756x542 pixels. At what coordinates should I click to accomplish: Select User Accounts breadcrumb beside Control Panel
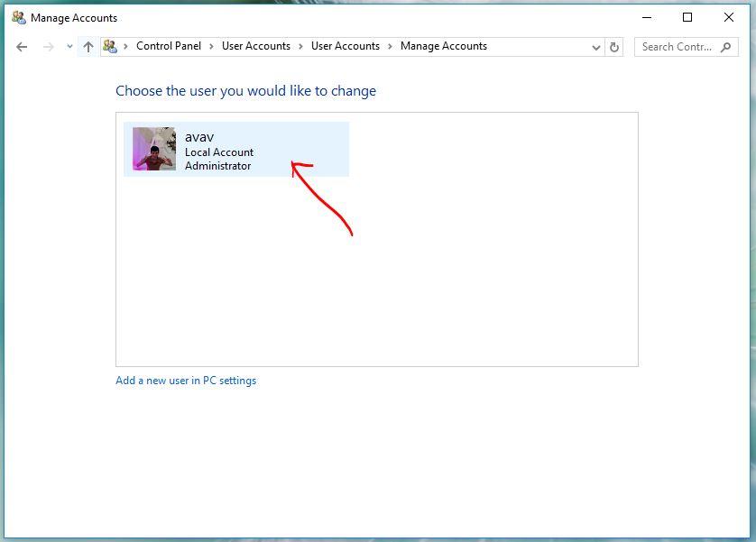(x=256, y=46)
